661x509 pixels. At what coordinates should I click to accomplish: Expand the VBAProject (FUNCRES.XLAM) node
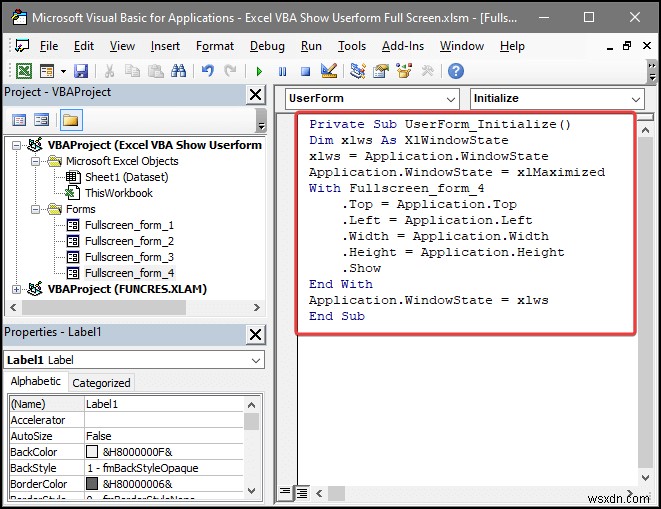[x=16, y=290]
